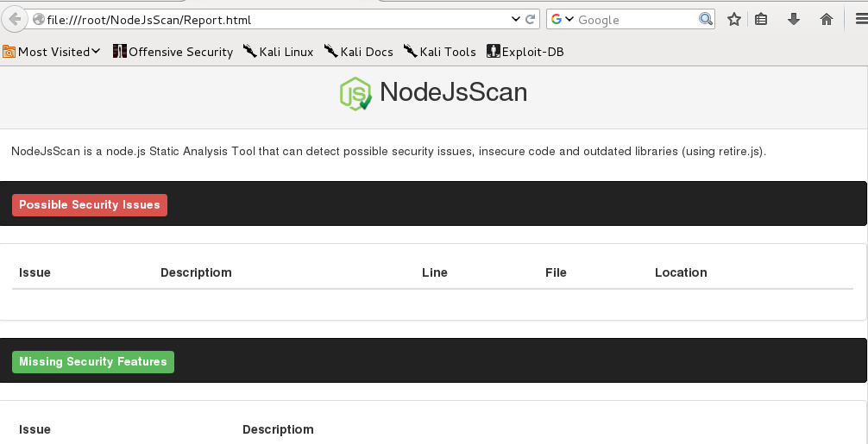868x444 pixels.
Task: Click the Kali Docs dragon icon
Action: [x=331, y=52]
